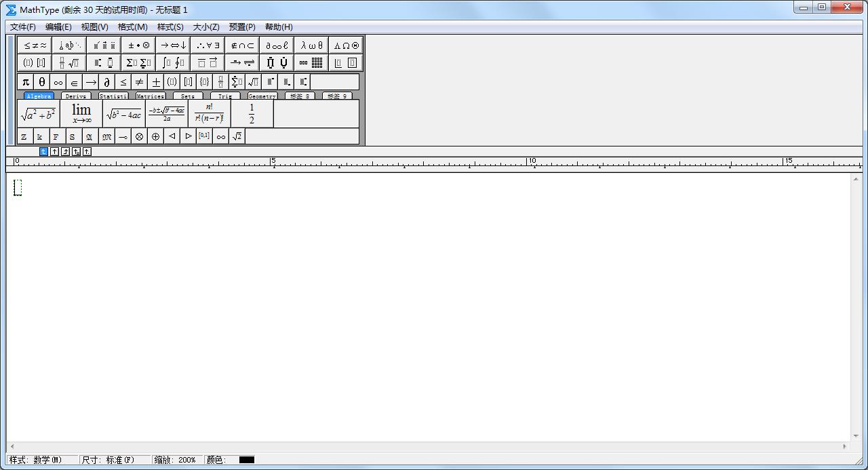The height and width of the screenshot is (470, 868).
Task: Open the 大小(Z) menu
Action: coord(206,27)
